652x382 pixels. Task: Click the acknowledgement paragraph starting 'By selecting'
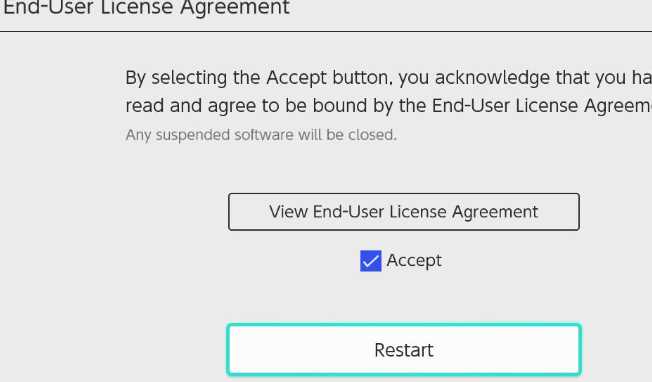pos(388,91)
